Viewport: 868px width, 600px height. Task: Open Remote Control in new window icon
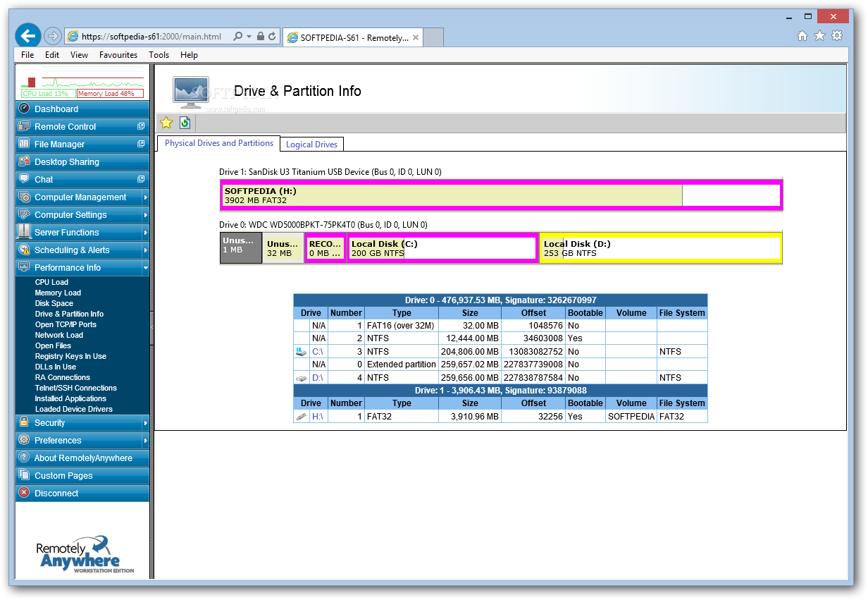pos(141,126)
